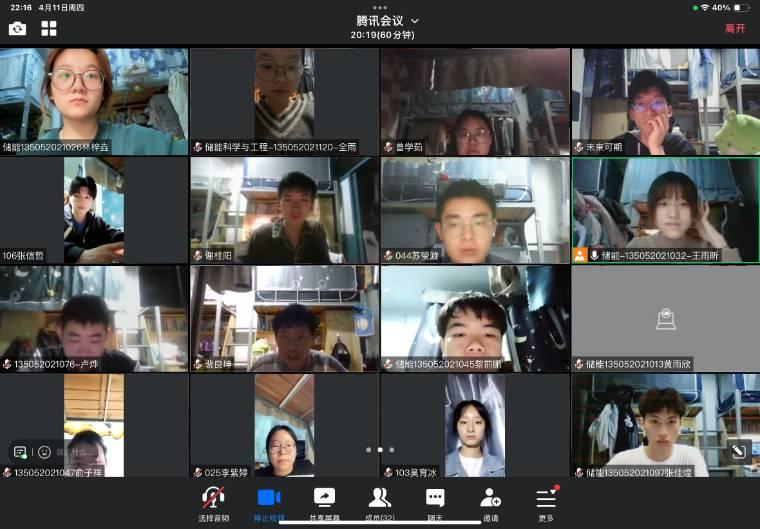Open the share screen option
This screenshot has width=760, height=529.
pos(325,498)
